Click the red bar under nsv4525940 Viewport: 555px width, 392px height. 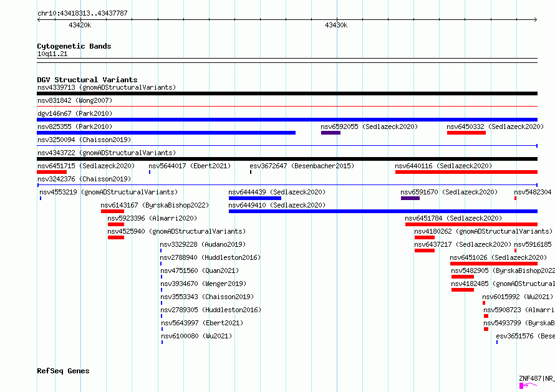[116, 237]
